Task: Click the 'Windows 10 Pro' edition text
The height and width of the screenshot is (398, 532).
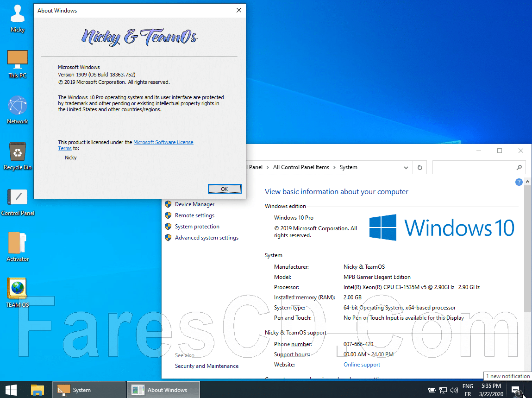Action: point(294,218)
